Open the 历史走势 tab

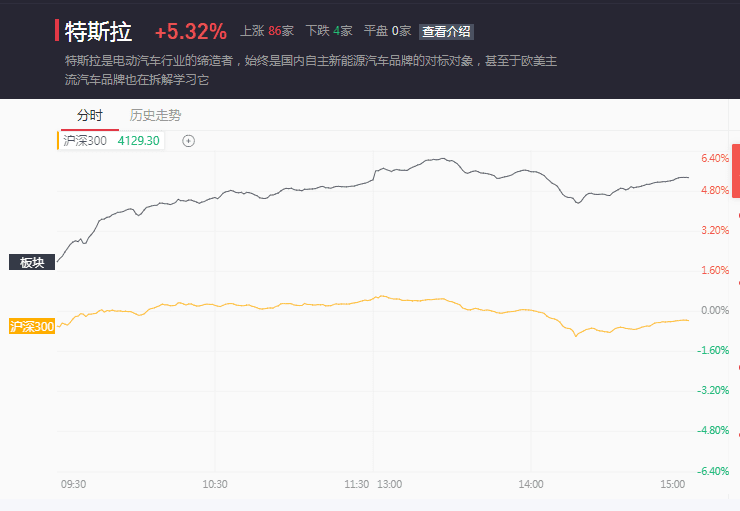(156, 115)
